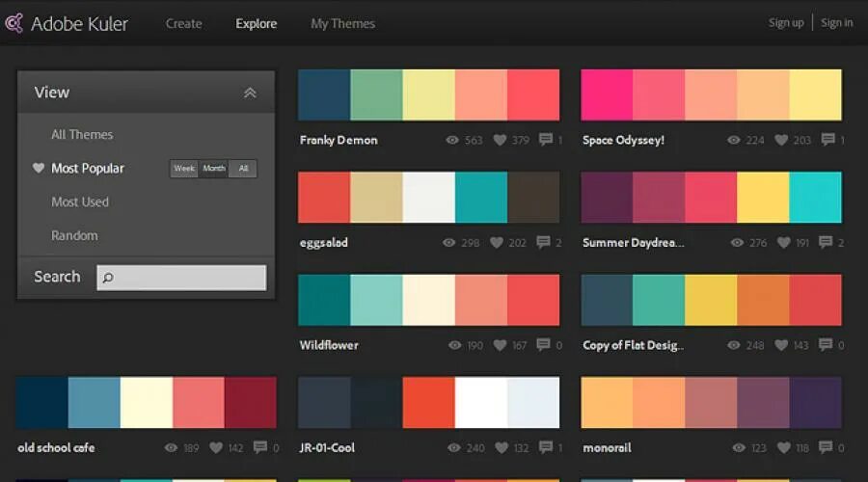This screenshot has height=482, width=868.
Task: Click the eye views icon for Franky Demon
Action: click(452, 140)
